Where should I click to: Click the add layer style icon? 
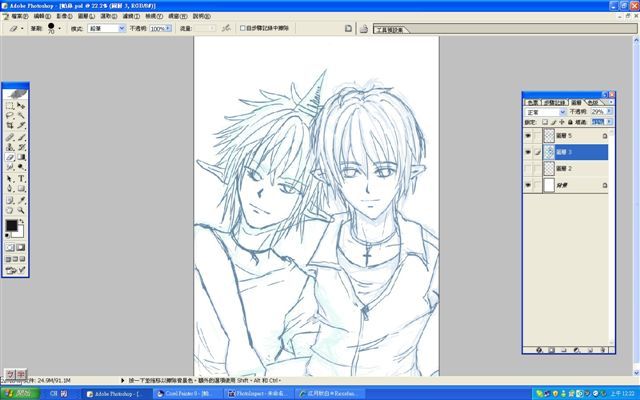tap(539, 350)
